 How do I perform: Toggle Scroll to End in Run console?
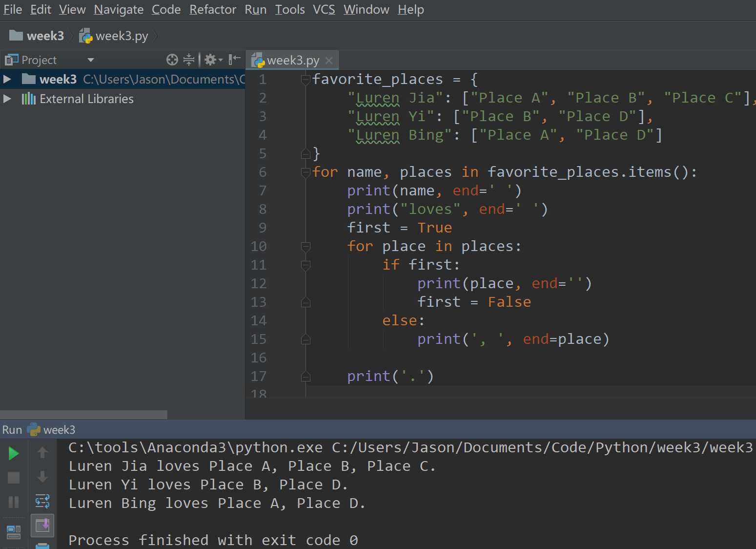coord(42,526)
